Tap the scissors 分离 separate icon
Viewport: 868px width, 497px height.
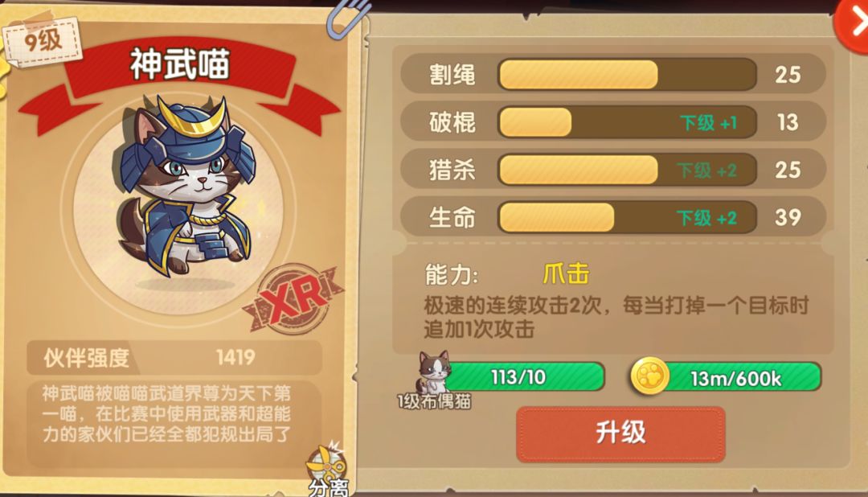[x=328, y=469]
